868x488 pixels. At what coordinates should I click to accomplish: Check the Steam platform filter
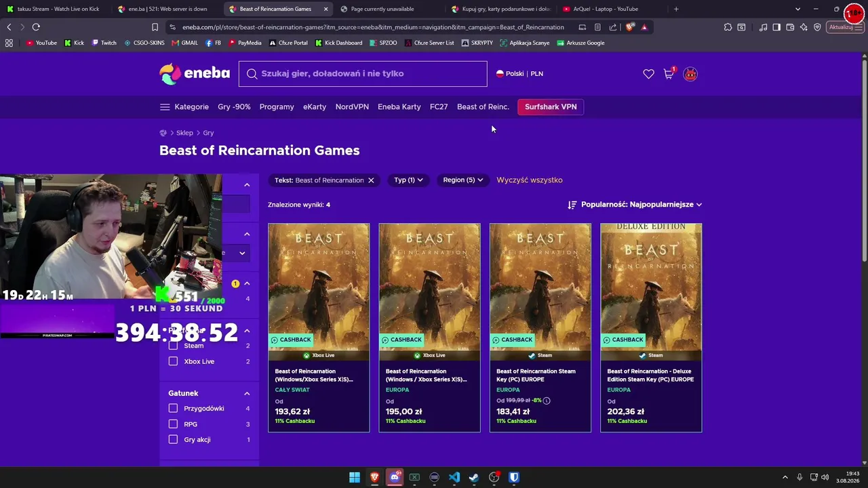[173, 346]
